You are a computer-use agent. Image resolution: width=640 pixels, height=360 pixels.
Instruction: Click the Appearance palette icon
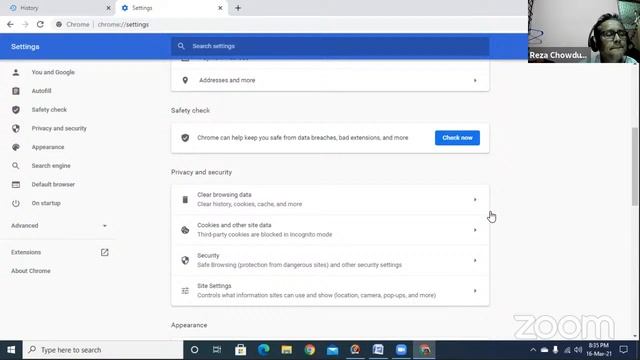16,147
